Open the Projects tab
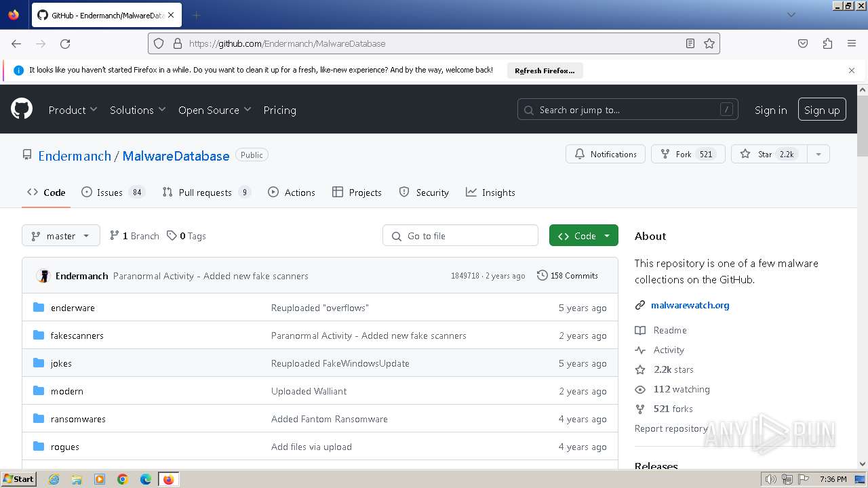Viewport: 868px width, 488px height. pyautogui.click(x=357, y=192)
